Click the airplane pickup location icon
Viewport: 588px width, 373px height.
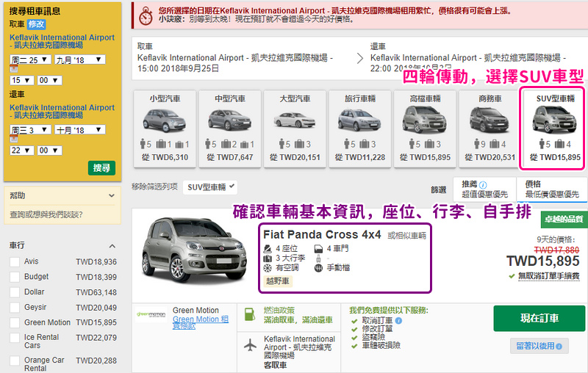click(x=250, y=345)
